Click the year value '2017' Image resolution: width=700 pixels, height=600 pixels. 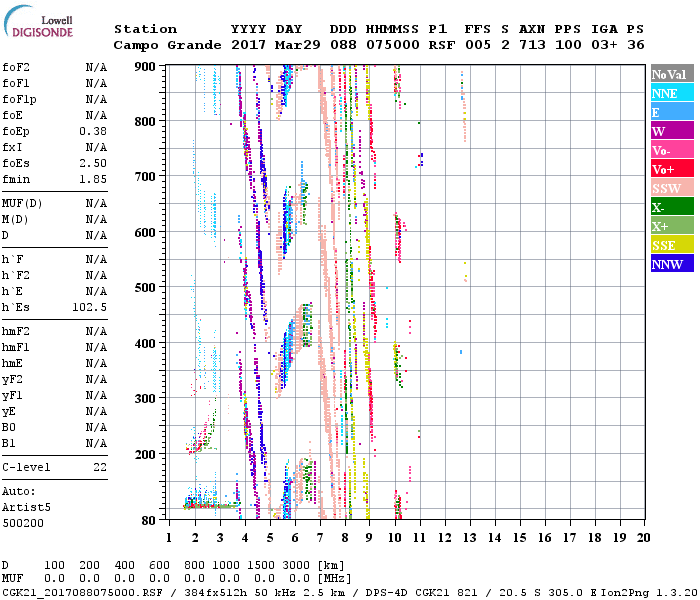(x=248, y=45)
